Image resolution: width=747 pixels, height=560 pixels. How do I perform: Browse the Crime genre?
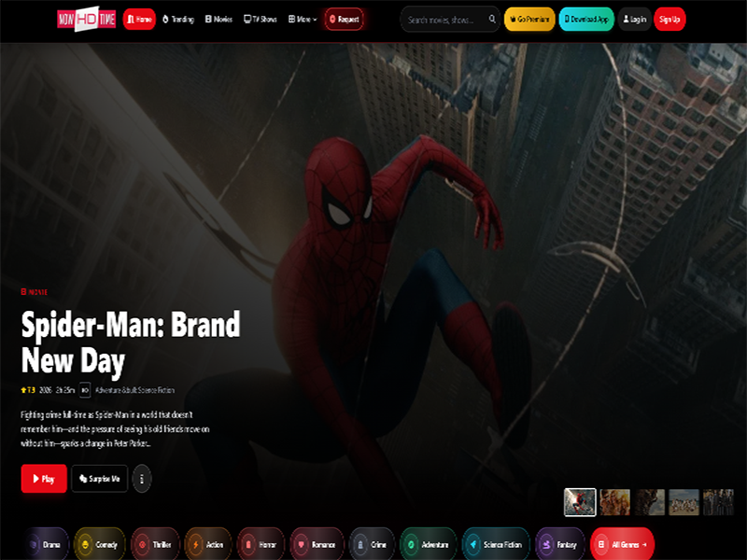[372, 544]
